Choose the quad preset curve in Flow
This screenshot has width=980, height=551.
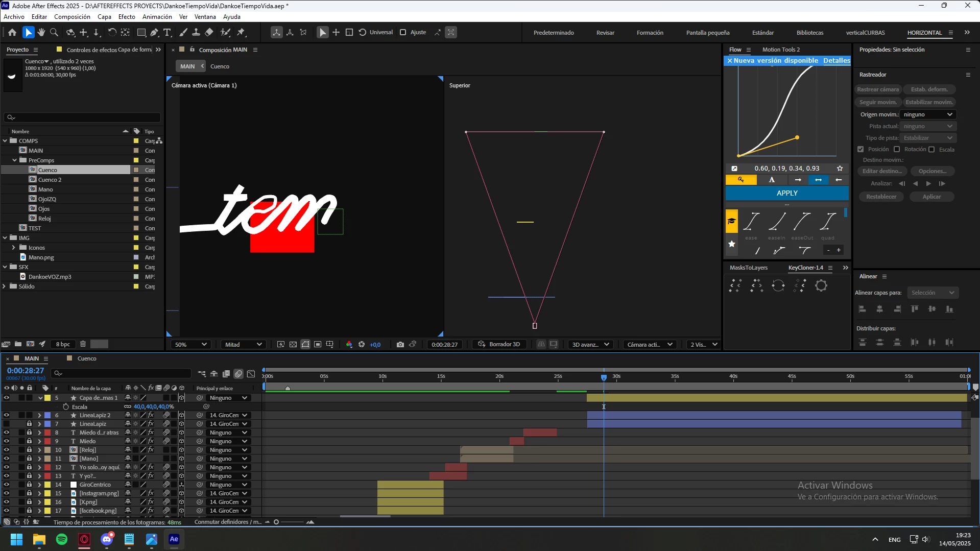coord(828,221)
